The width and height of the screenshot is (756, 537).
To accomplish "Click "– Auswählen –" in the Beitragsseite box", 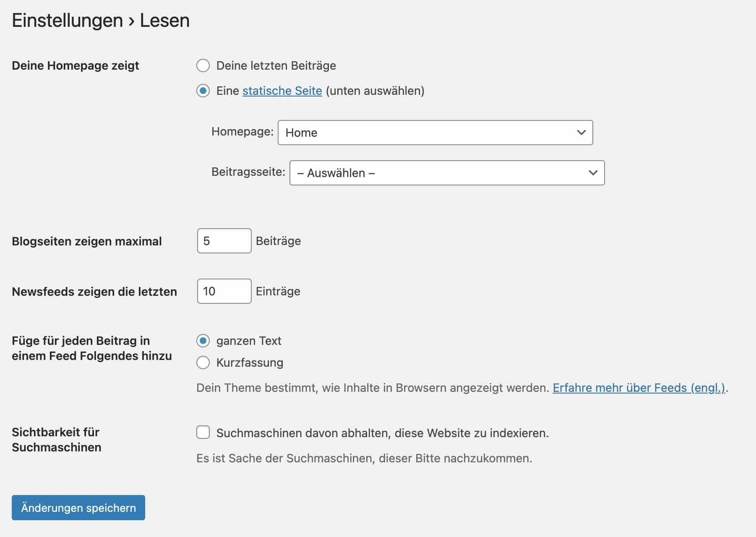I will 335,173.
